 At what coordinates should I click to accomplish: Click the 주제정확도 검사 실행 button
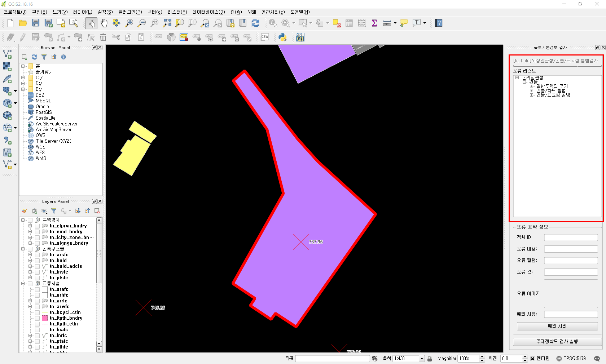pos(557,342)
